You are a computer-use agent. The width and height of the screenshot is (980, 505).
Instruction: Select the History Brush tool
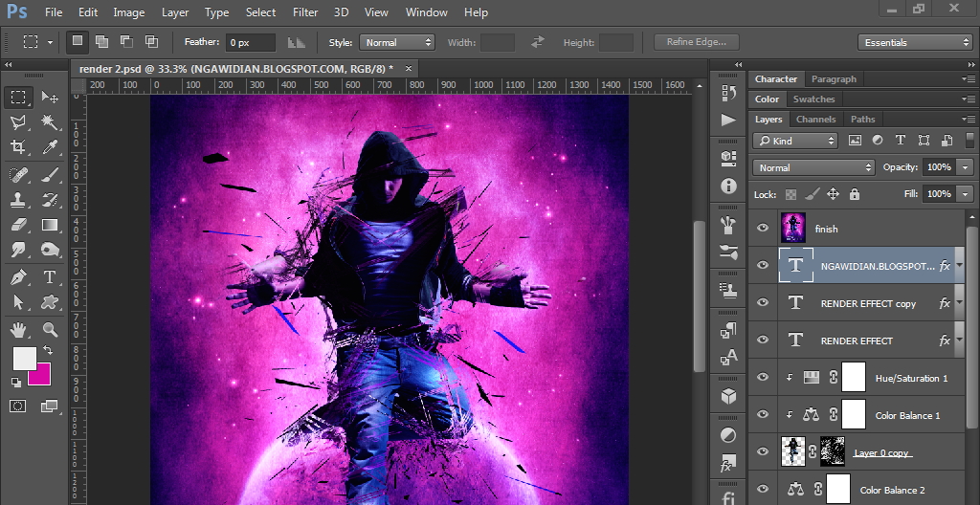(x=50, y=200)
